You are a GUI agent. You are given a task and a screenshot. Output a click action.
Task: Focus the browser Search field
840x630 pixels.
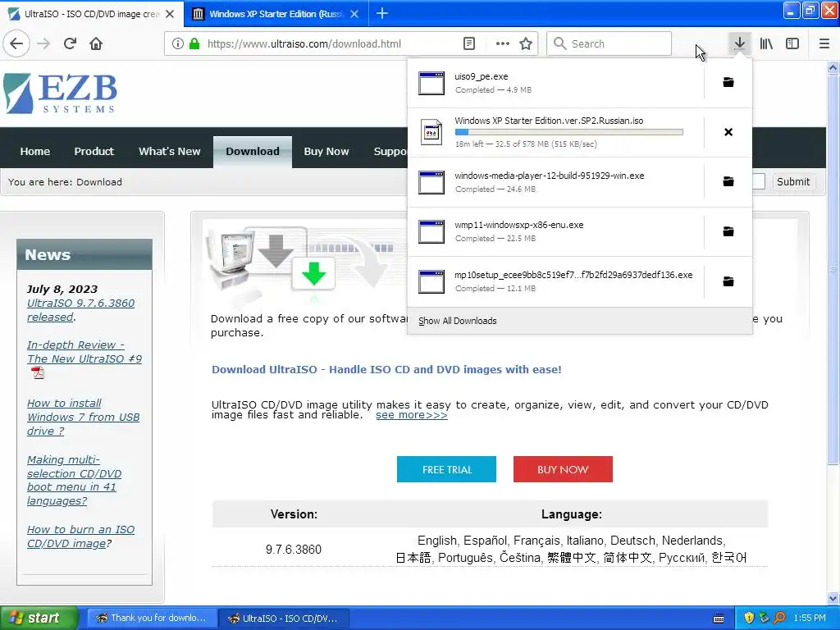pos(609,43)
